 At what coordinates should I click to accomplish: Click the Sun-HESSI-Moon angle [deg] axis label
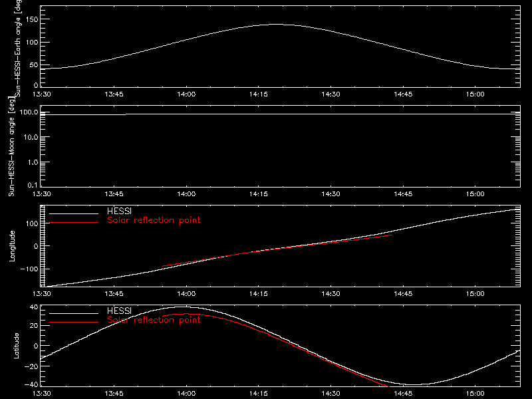[11, 146]
